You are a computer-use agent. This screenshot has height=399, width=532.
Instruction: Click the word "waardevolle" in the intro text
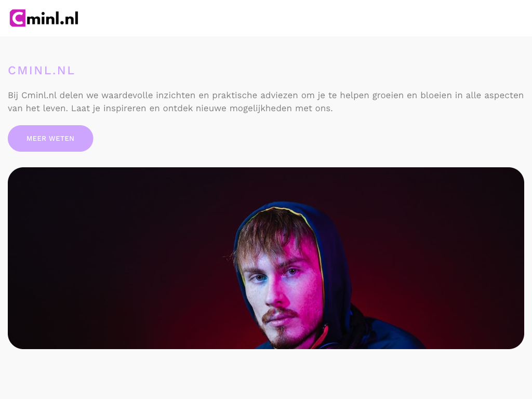127,96
